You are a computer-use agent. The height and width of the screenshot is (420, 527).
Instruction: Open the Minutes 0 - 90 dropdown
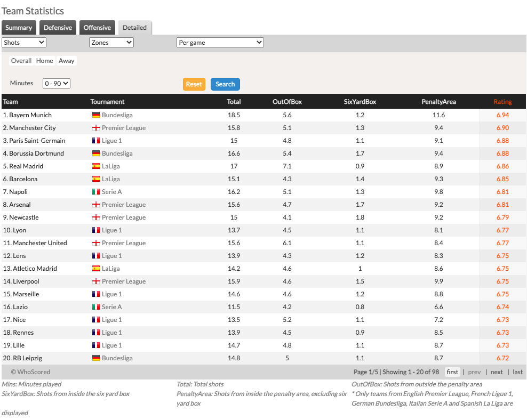pos(57,83)
